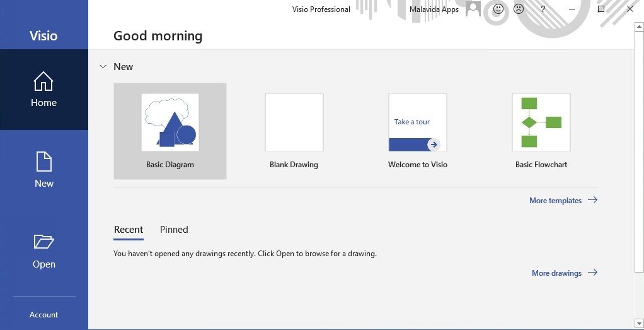Click the Open folder icon in sidebar
Image resolution: width=644 pixels, height=330 pixels.
point(44,242)
